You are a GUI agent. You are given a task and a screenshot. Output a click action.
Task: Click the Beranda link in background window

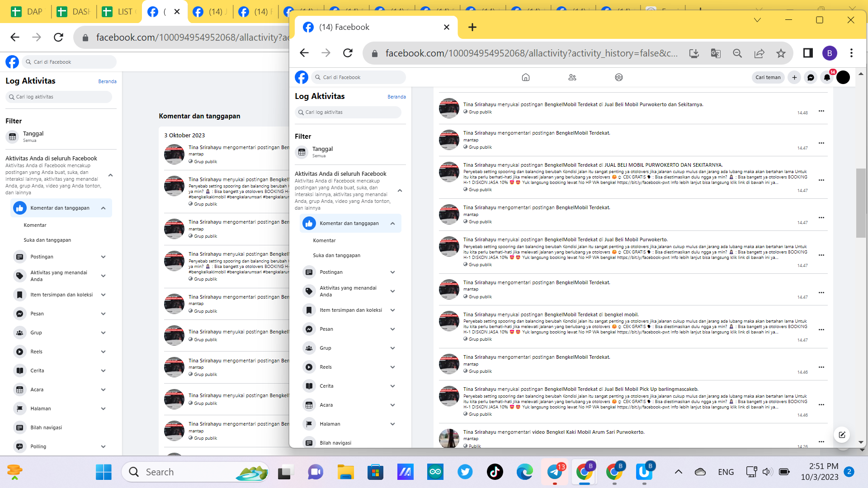[107, 81]
